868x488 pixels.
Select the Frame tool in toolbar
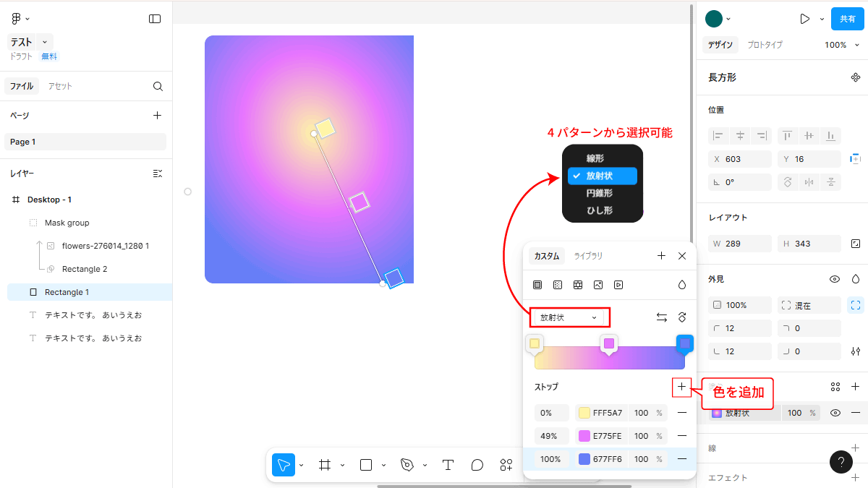pyautogui.click(x=325, y=465)
